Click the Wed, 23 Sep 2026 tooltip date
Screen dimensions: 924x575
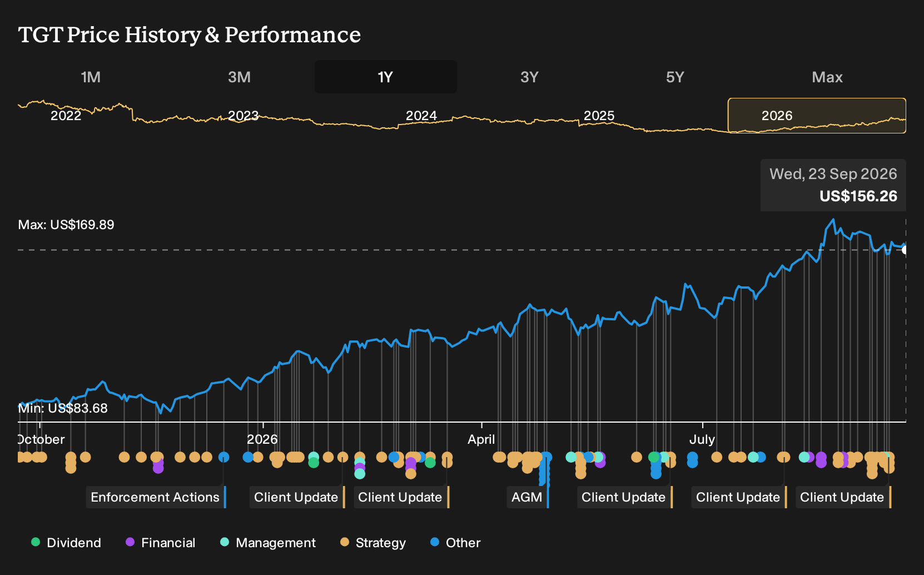(x=833, y=174)
